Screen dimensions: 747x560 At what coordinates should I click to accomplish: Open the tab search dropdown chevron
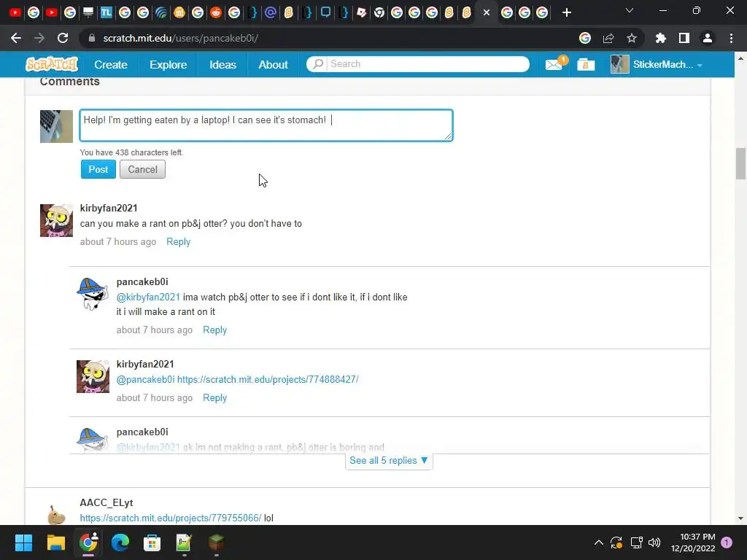click(630, 10)
